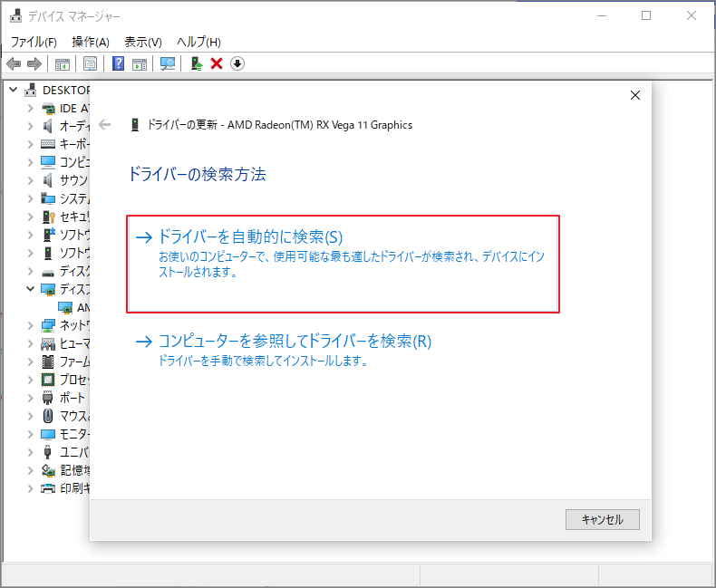
Task: Click the キャンセル button
Action: point(603,519)
